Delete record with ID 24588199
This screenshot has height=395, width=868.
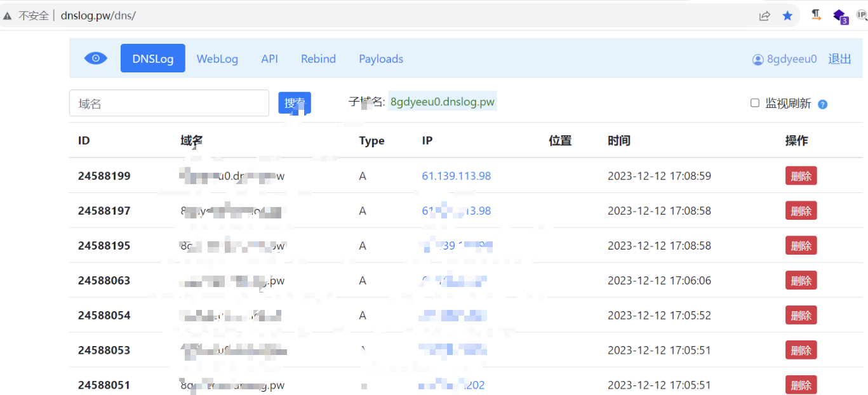pos(801,176)
